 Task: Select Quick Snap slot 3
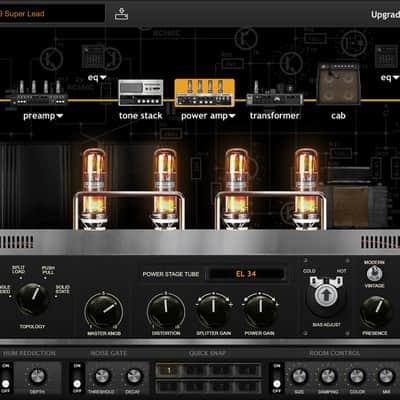[x=221, y=370]
